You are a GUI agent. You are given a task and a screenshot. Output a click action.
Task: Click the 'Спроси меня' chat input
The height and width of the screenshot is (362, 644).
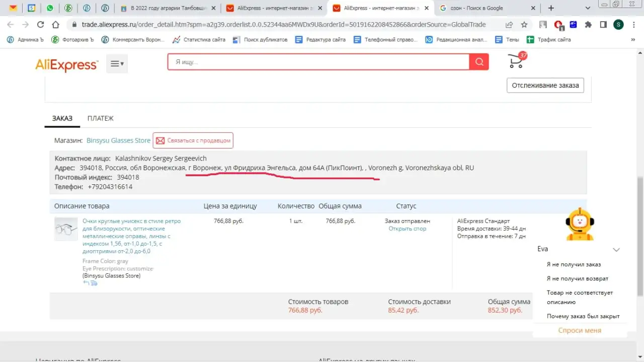(x=580, y=330)
